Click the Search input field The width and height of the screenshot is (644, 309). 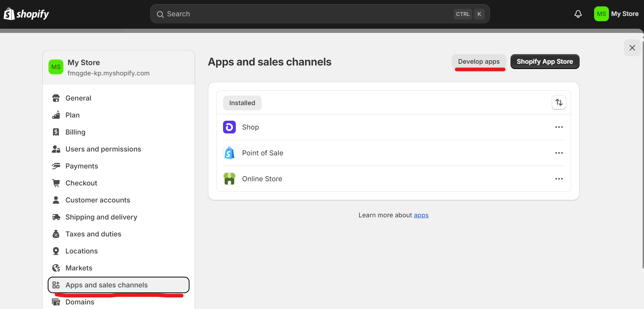coord(320,14)
